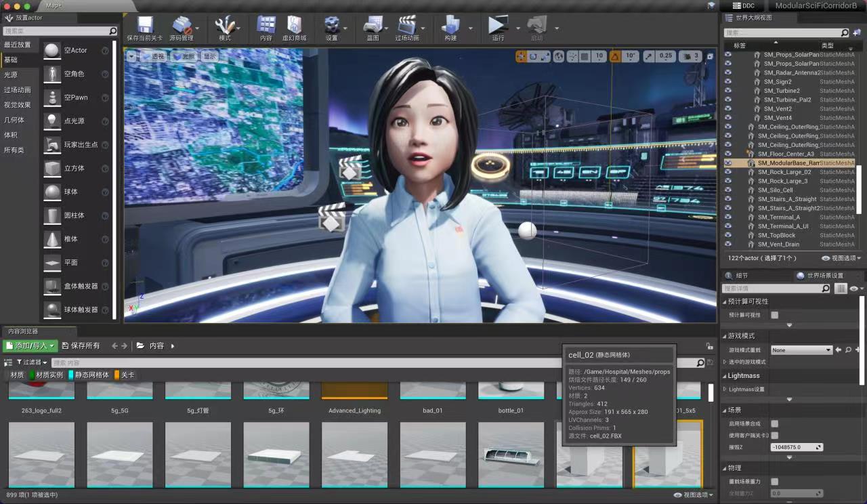The image size is (867, 504).
Task: Tick the 启用场景合成 checkbox
Action: coord(774,424)
